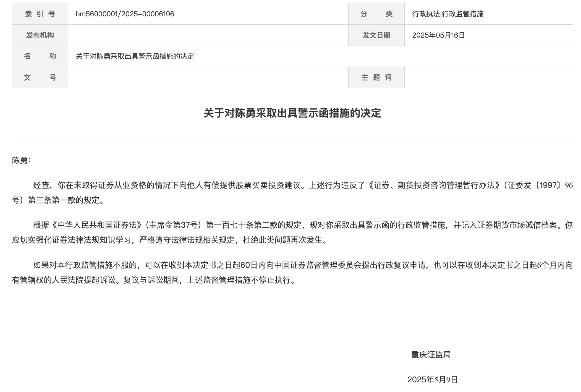This screenshot has height=392, width=581.
Task: Click the 名称 label cell
Action: [40, 56]
